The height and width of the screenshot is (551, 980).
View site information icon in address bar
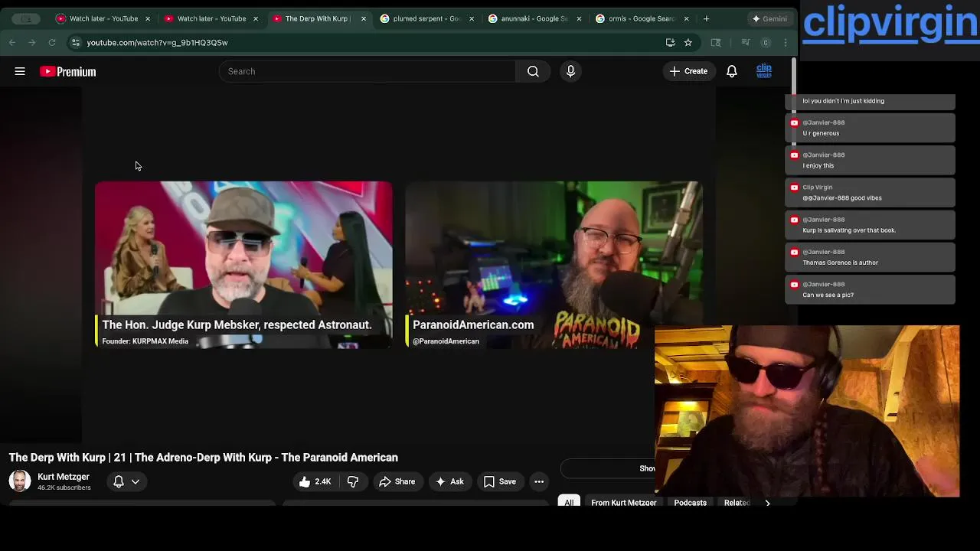76,43
